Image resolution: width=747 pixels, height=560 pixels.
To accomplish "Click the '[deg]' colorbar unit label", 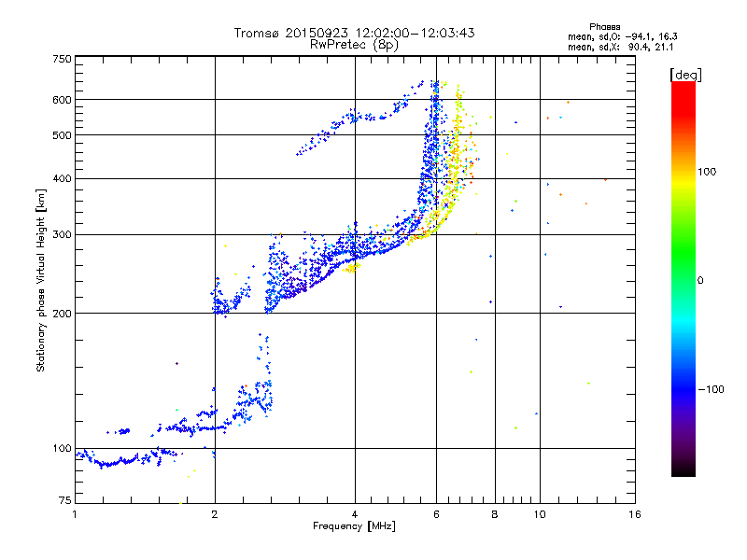I will point(685,75).
